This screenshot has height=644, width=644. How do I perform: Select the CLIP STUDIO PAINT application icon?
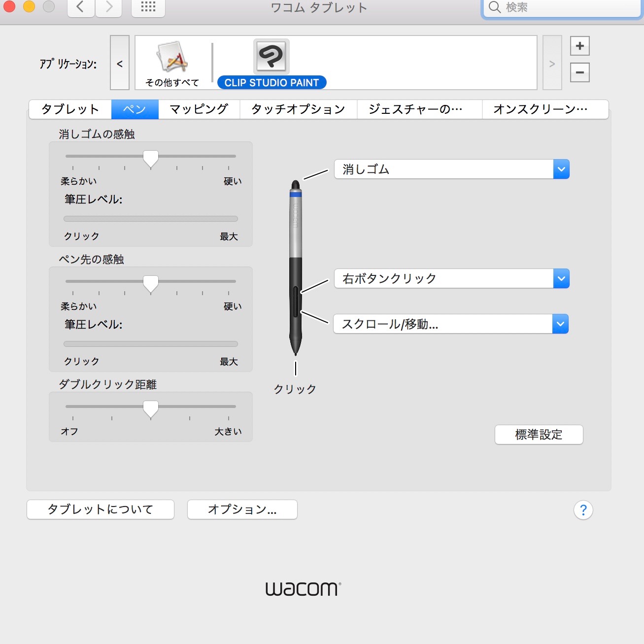click(x=271, y=57)
